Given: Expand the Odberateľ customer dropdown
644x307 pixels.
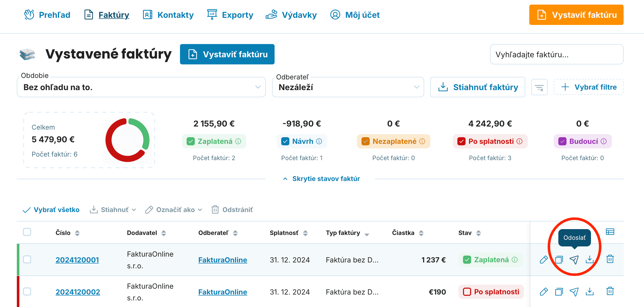Looking at the screenshot, I should click(x=348, y=87).
